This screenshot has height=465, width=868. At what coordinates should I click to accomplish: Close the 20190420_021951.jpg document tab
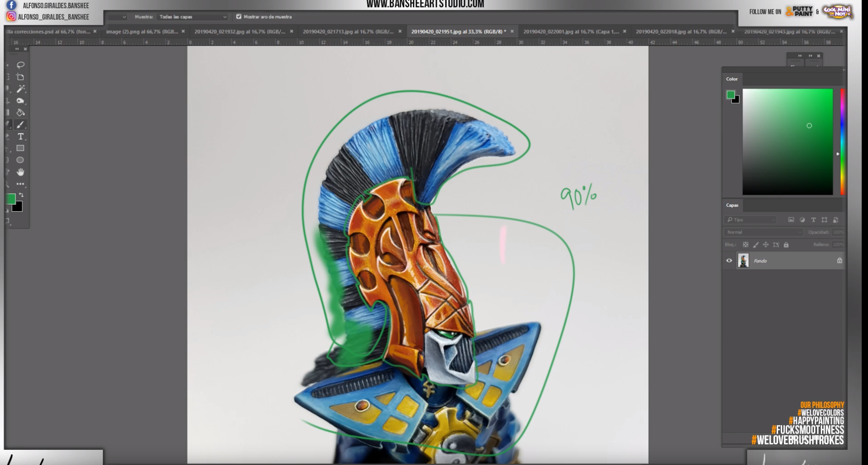pyautogui.click(x=512, y=31)
